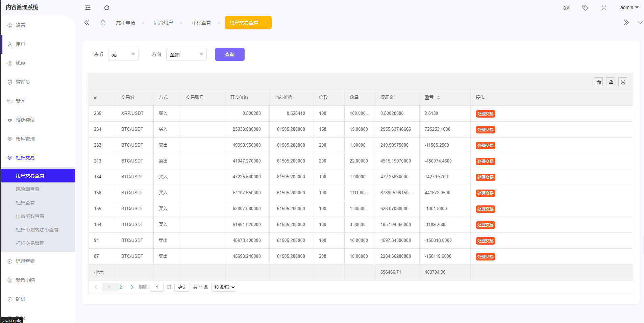Viewport: 644px width, 323px height.
Task: Sort by 盈亏 column arrows
Action: pyautogui.click(x=439, y=98)
